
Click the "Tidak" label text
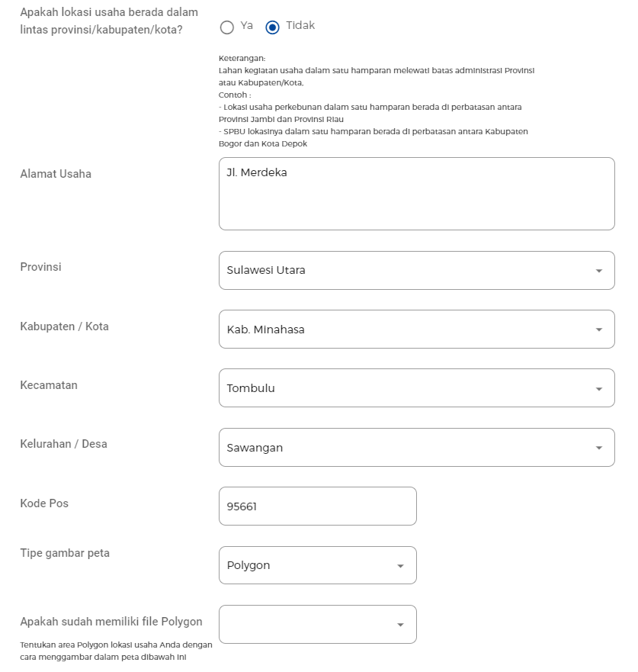[x=300, y=25]
